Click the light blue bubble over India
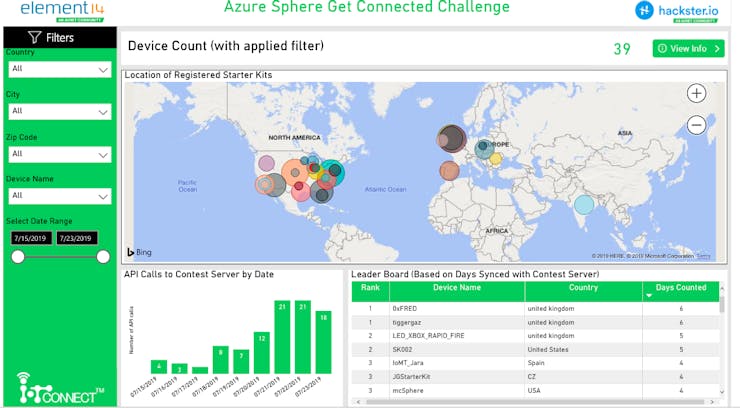 (x=584, y=205)
